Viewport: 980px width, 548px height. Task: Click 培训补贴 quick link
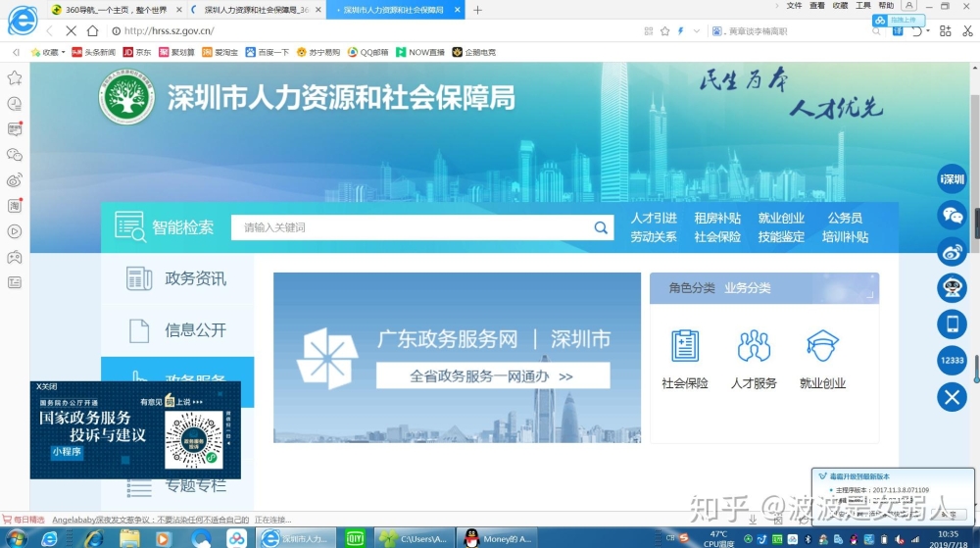[845, 237]
